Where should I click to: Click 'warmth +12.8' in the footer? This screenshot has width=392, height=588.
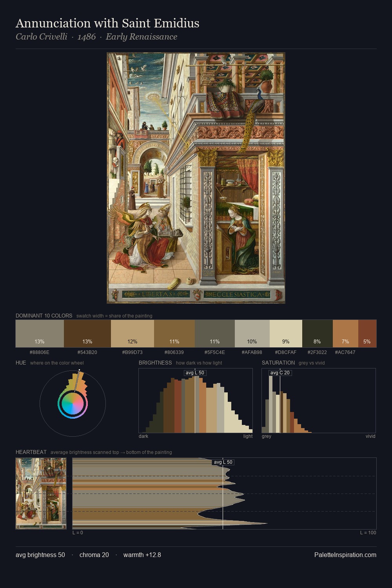click(142, 555)
